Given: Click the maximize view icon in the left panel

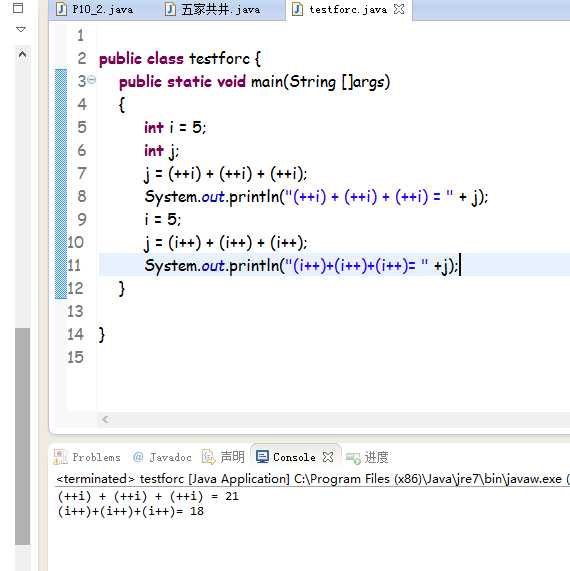Looking at the screenshot, I should point(18,8).
